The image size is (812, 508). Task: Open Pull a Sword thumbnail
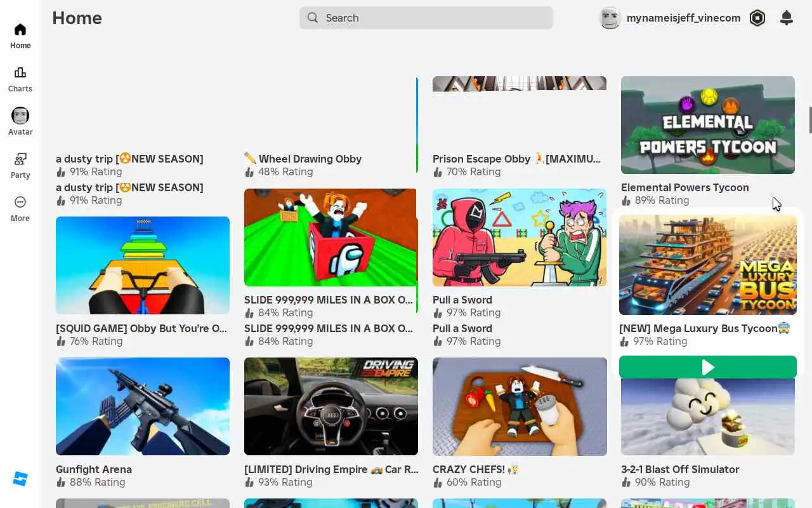point(520,237)
